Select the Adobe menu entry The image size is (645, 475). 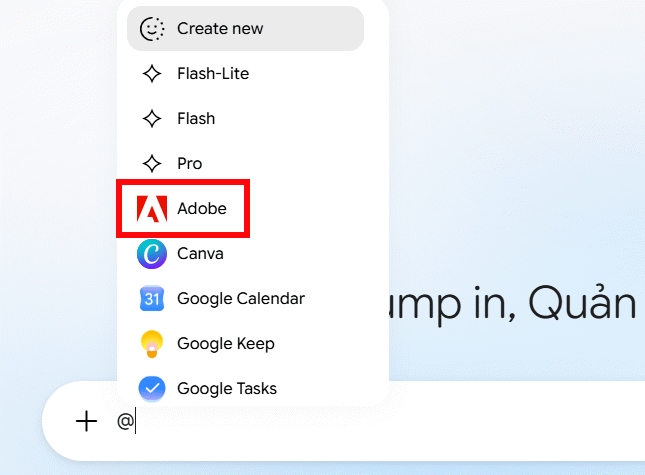245,209
